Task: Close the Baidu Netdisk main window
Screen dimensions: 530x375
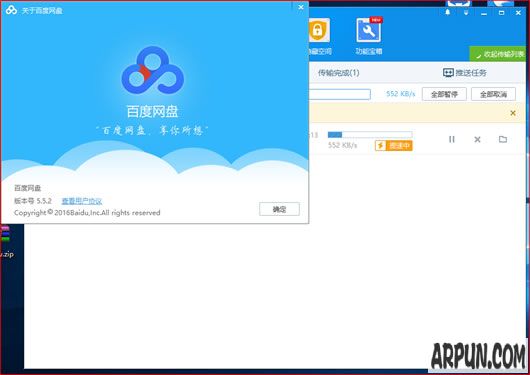Action: tap(519, 13)
